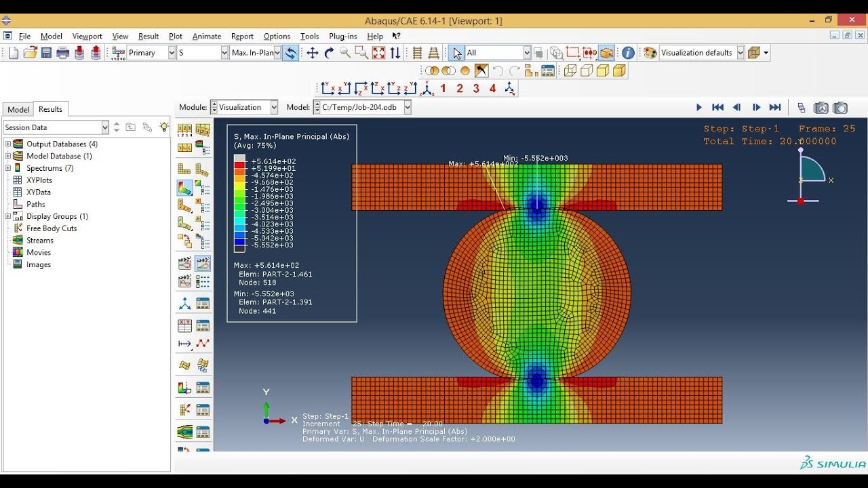The height and width of the screenshot is (488, 868).
Task: Click the view compass in the viewport
Action: [x=810, y=176]
